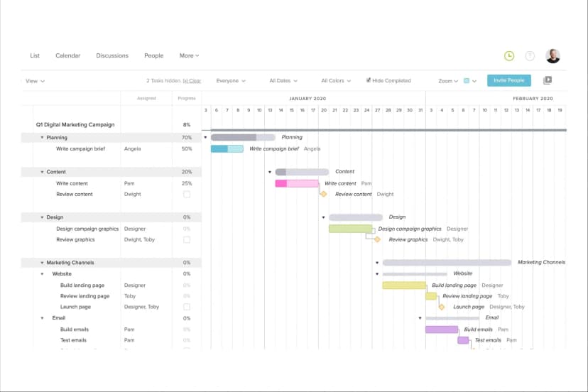
Task: Click the Review graphics milestone diamond
Action: pyautogui.click(x=377, y=239)
